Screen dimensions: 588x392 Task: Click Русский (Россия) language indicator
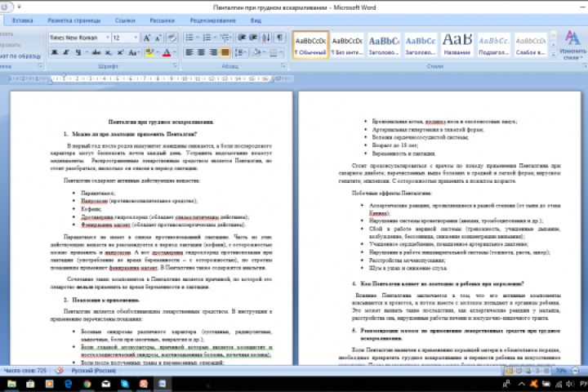93,371
